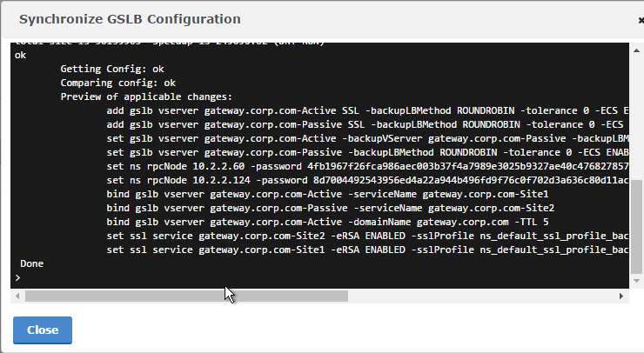Click the horizontal scrollbar thumb

[186, 296]
